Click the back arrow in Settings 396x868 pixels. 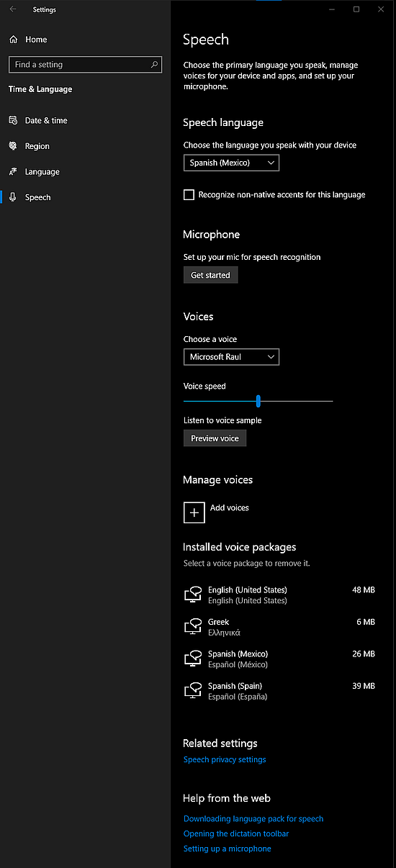click(x=13, y=9)
